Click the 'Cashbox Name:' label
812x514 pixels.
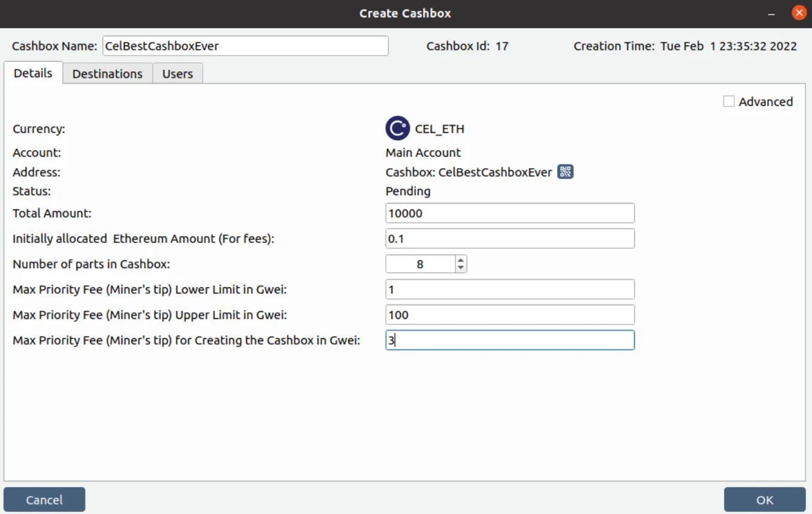(54, 46)
